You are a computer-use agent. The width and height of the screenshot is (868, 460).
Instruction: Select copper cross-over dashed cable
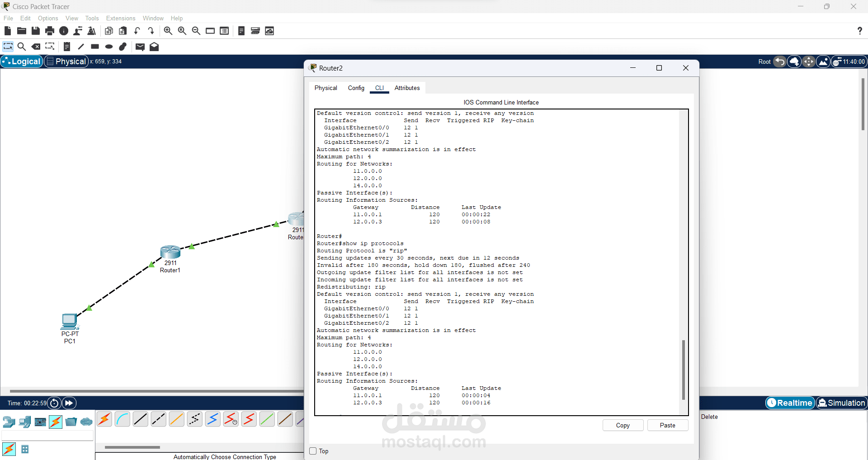tap(159, 419)
